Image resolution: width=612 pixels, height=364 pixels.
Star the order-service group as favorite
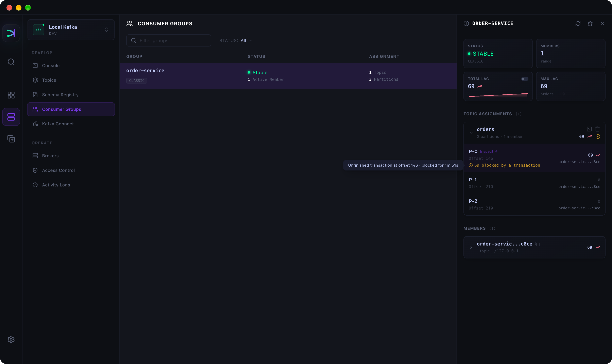click(x=590, y=23)
